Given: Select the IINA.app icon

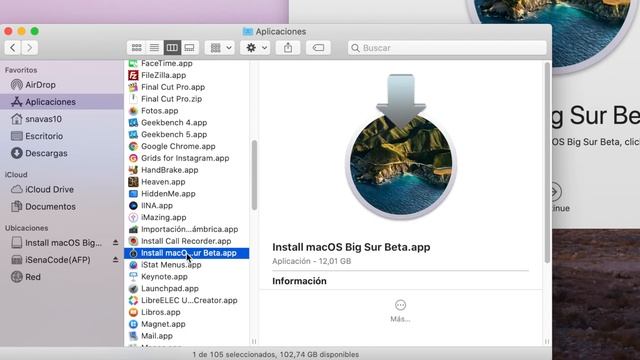Looking at the screenshot, I should tap(133, 205).
